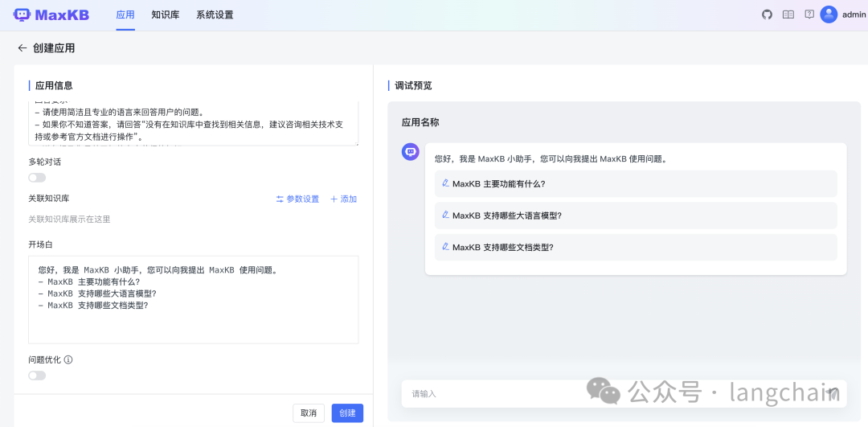868x427 pixels.
Task: Go back using the arrow beside 创建应用
Action: tap(23, 48)
